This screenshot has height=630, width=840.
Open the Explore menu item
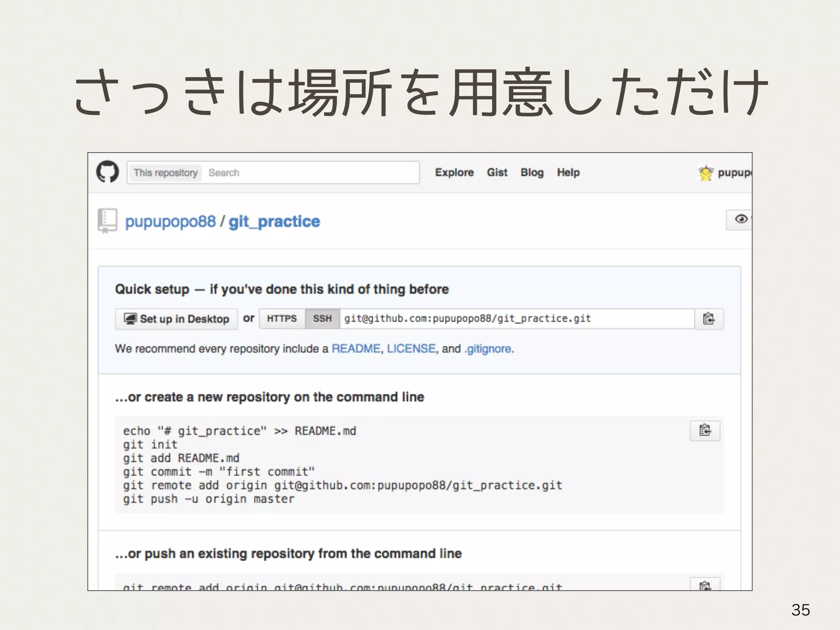tap(454, 173)
